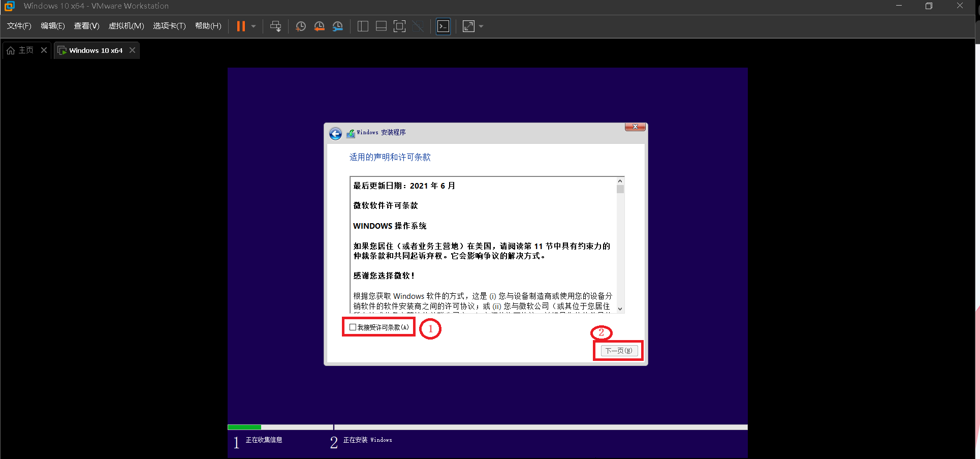The width and height of the screenshot is (980, 459).
Task: Close the Windows 10 x64 tab
Action: pos(132,50)
